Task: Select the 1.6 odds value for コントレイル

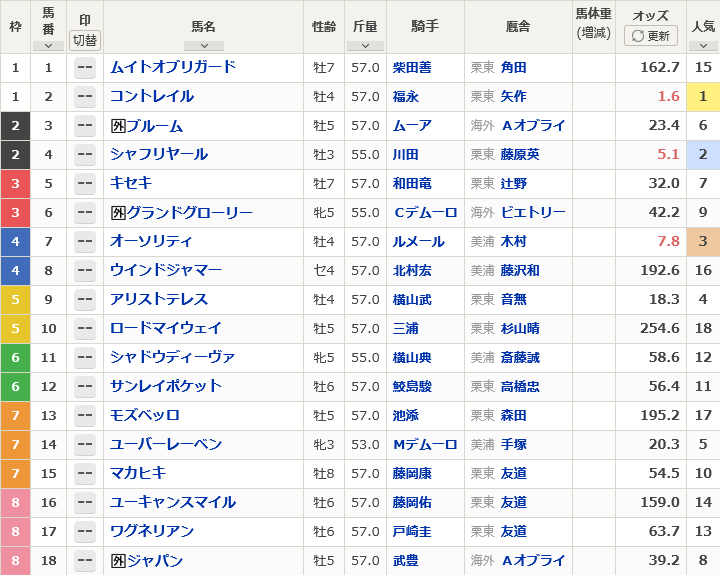Action: click(x=668, y=96)
